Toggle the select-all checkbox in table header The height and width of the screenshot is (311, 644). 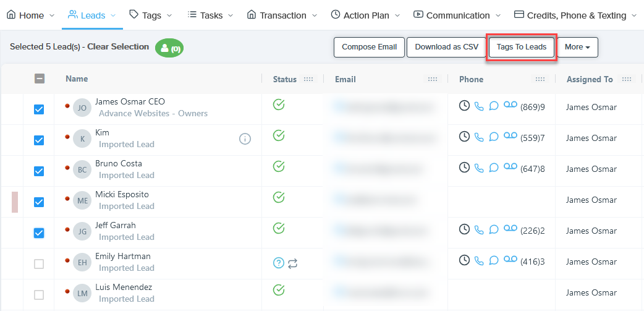tap(39, 79)
